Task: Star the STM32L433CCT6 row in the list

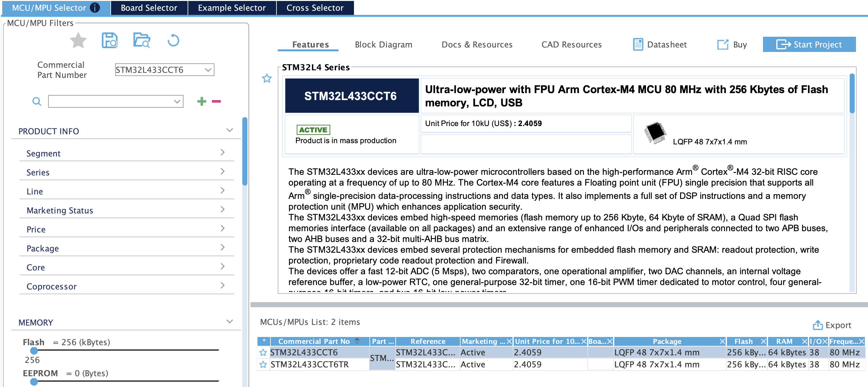Action: pos(263,352)
